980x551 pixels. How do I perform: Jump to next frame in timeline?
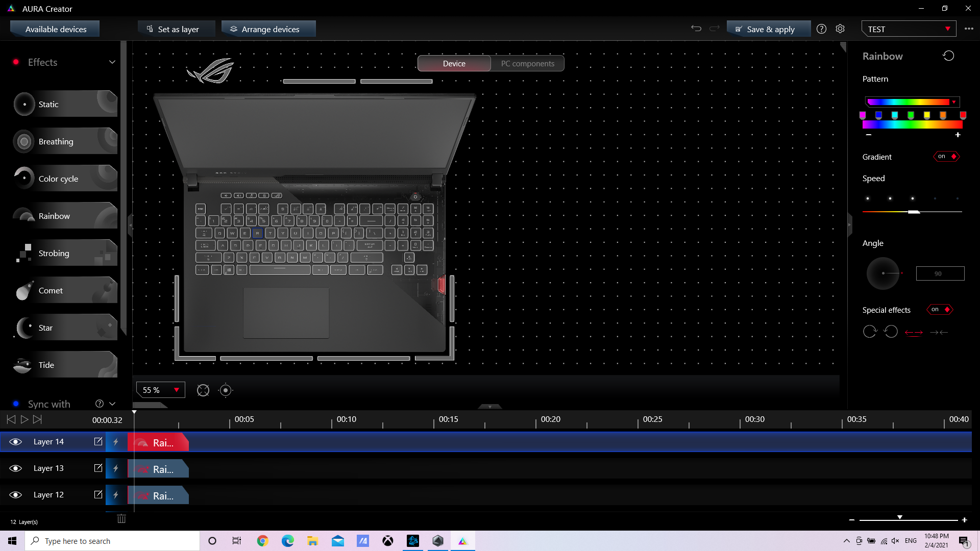point(37,419)
